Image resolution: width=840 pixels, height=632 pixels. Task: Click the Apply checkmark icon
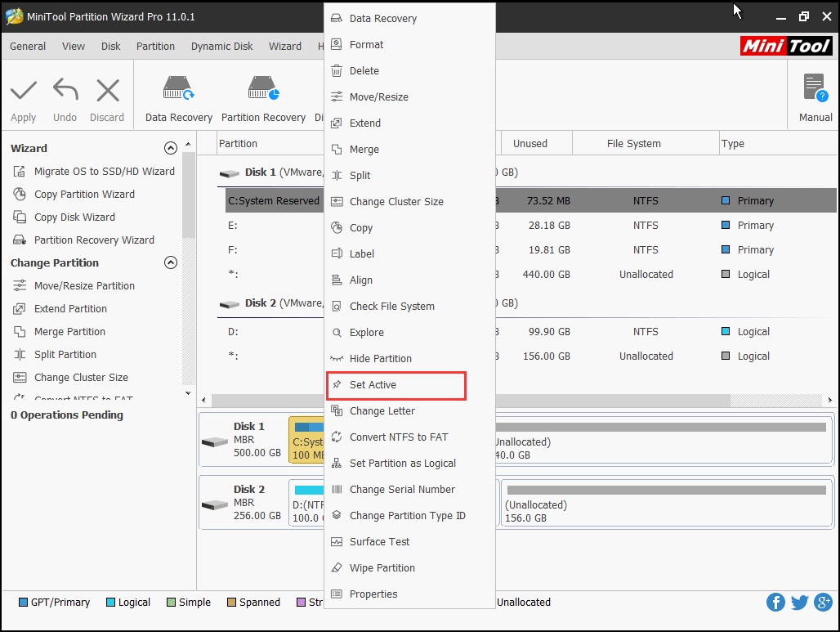tap(24, 91)
